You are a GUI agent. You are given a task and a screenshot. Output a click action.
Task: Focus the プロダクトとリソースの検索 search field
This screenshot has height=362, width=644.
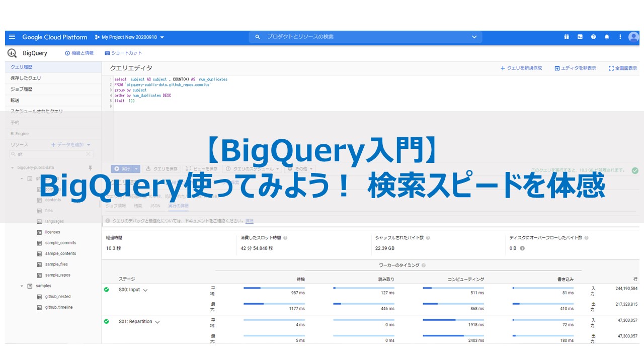coord(365,37)
